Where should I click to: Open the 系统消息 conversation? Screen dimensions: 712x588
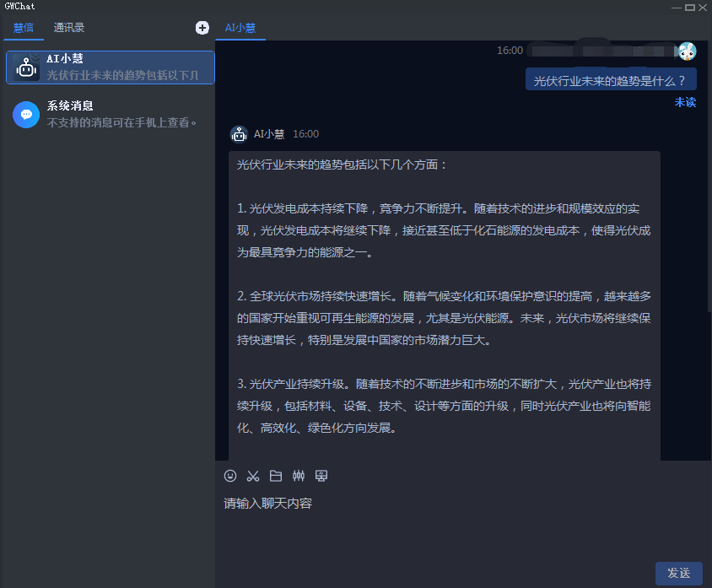point(110,114)
